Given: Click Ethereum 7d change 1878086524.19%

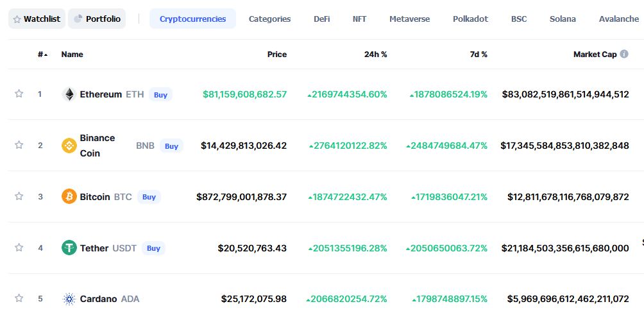Looking at the screenshot, I should click(x=448, y=94).
